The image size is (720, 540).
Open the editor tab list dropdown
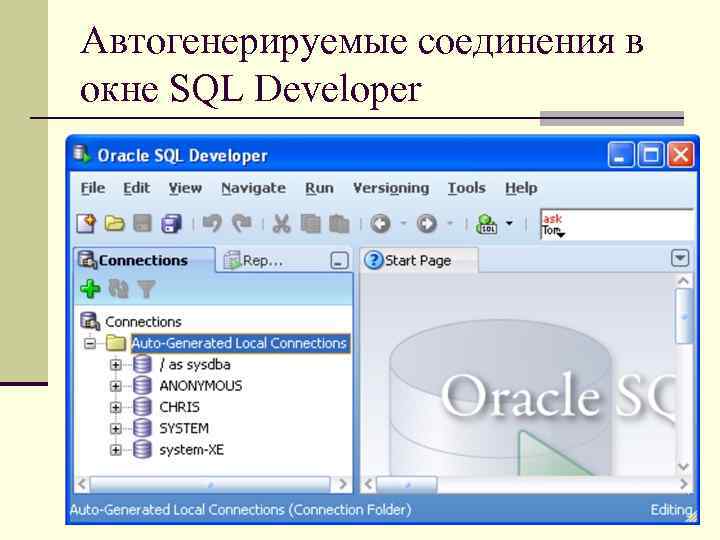(680, 258)
